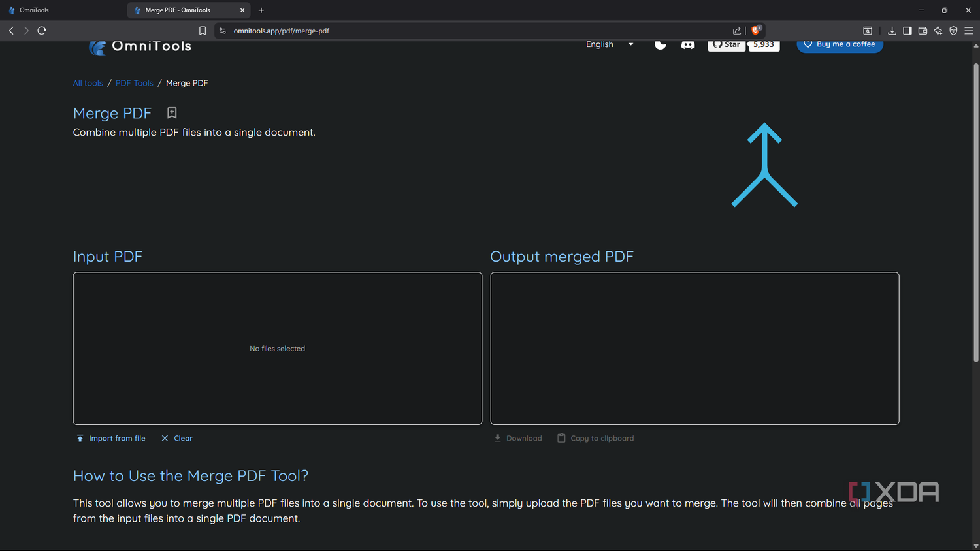Bookmark the Merge PDF tool

[172, 113]
